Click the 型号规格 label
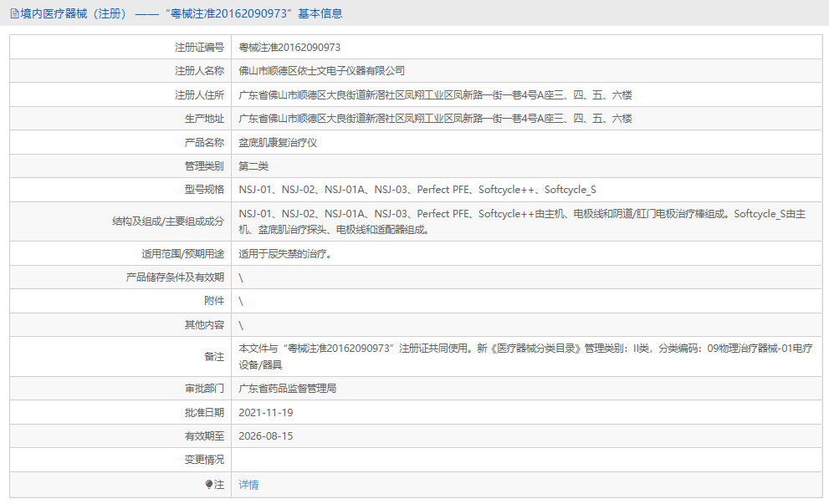The image size is (829, 504). [204, 190]
